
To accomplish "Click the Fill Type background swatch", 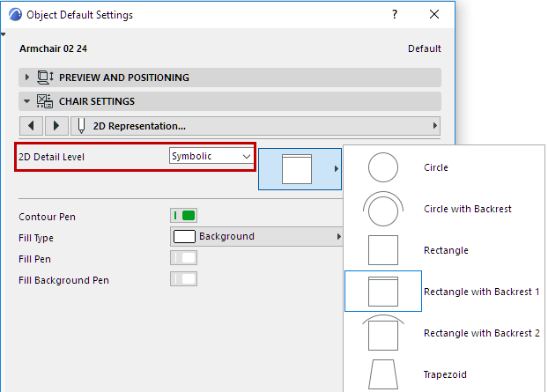I will [184, 237].
